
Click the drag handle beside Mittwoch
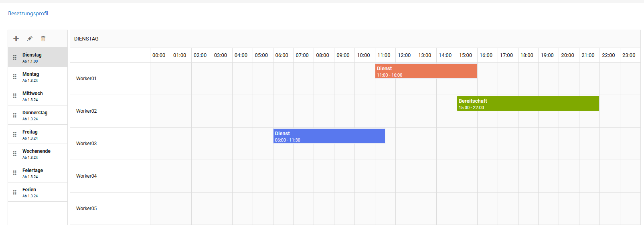click(x=15, y=96)
